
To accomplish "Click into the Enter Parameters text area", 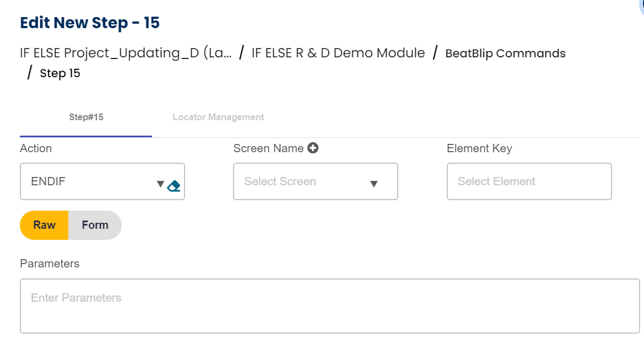I will point(329,306).
